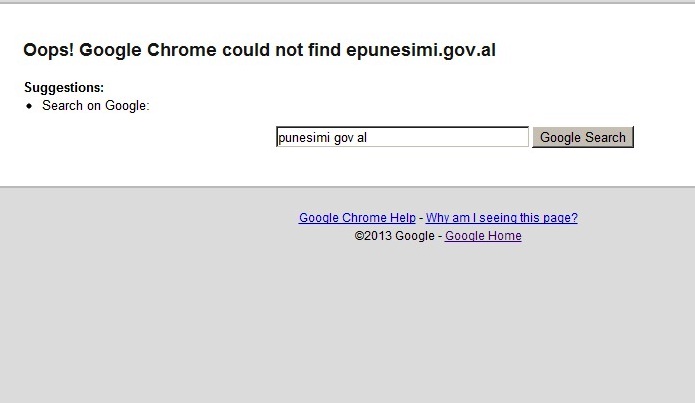This screenshot has height=403, width=695.
Task: Open the Google Chrome Help link
Action: click(357, 218)
